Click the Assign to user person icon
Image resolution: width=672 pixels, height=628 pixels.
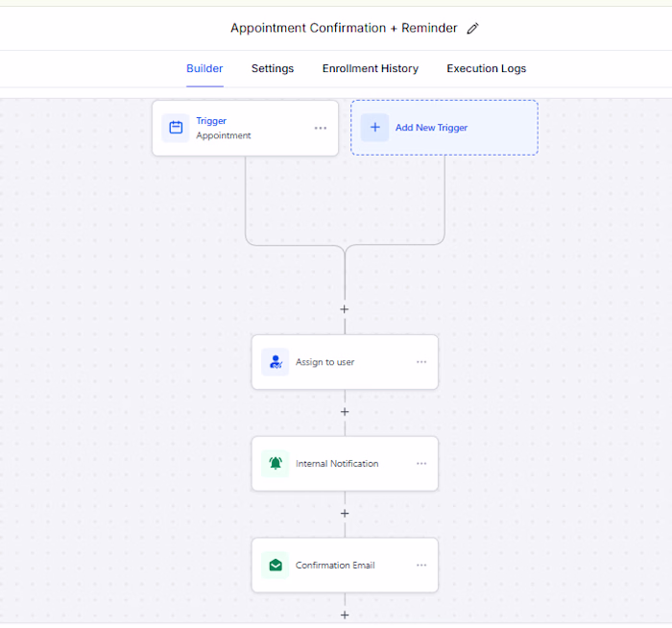[276, 362]
